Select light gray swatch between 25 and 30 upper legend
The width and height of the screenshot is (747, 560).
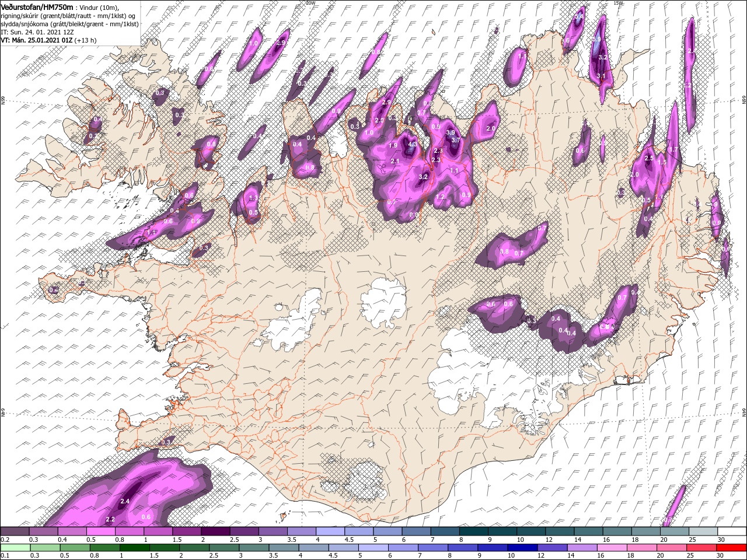point(703,531)
